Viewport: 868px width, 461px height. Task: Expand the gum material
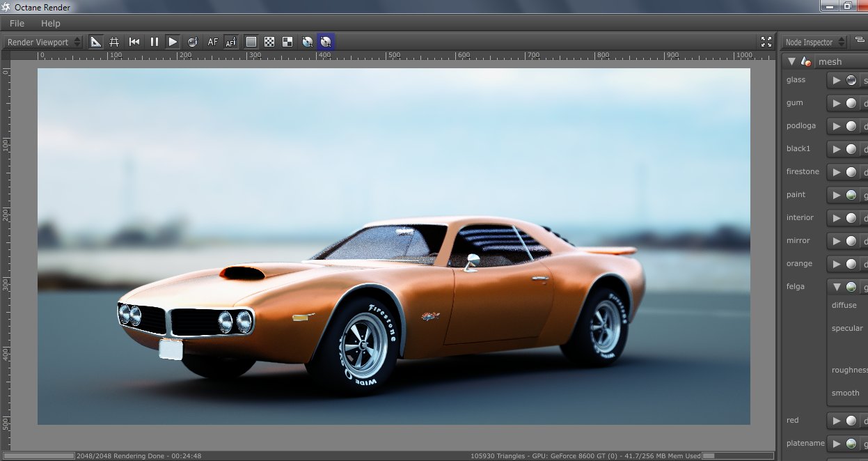pyautogui.click(x=836, y=103)
